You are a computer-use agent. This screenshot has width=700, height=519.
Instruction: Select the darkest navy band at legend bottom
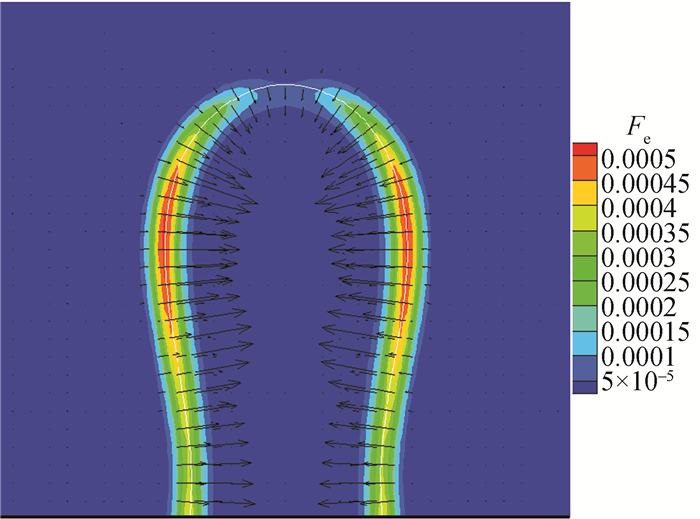(x=585, y=387)
